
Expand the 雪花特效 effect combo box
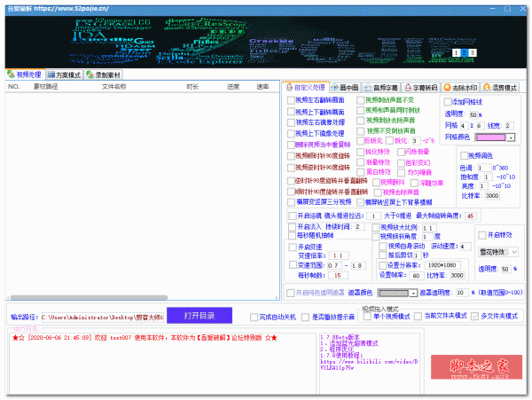click(x=498, y=252)
